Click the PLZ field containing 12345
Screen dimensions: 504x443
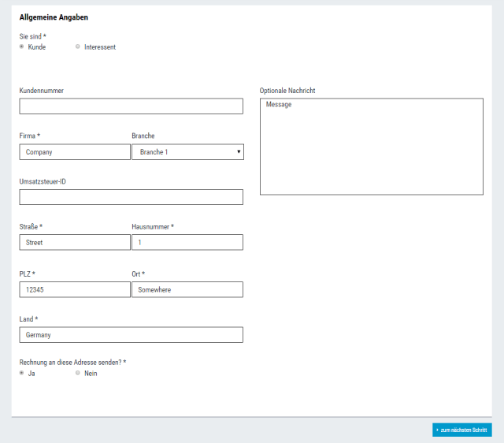pyautogui.click(x=75, y=289)
